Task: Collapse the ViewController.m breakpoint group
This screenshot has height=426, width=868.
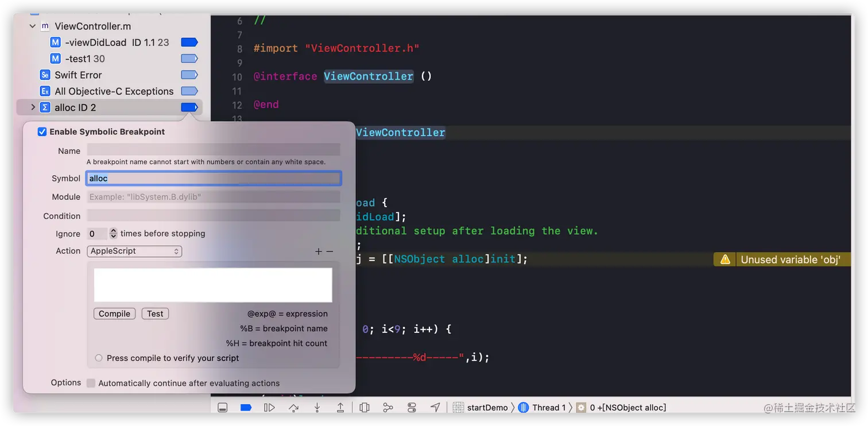Action: click(x=33, y=26)
